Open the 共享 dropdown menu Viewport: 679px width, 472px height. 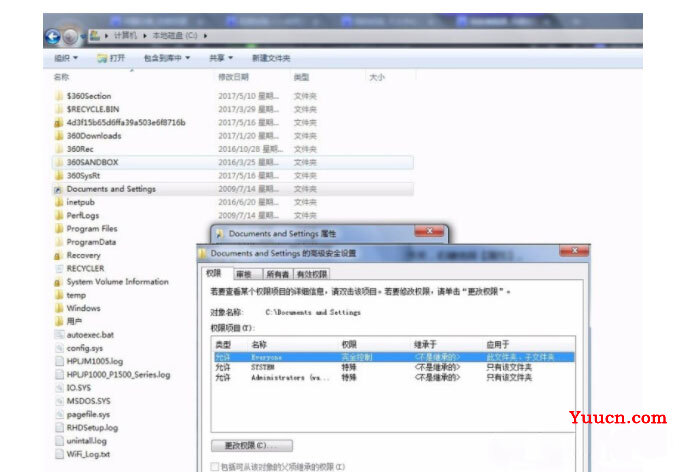(221, 58)
